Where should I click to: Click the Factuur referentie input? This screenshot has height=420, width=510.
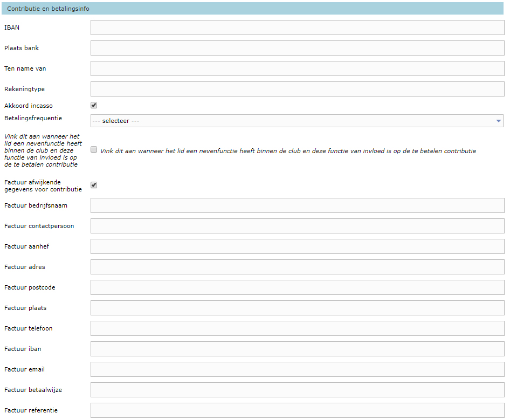[297, 410]
